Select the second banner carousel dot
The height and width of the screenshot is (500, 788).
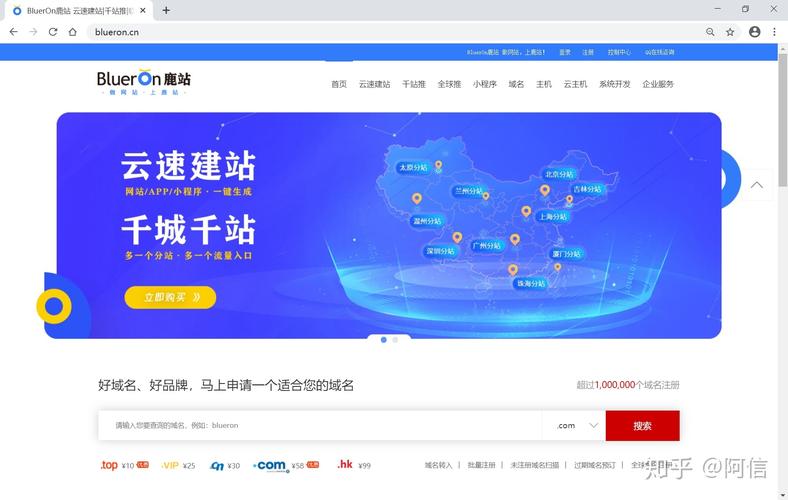[395, 340]
